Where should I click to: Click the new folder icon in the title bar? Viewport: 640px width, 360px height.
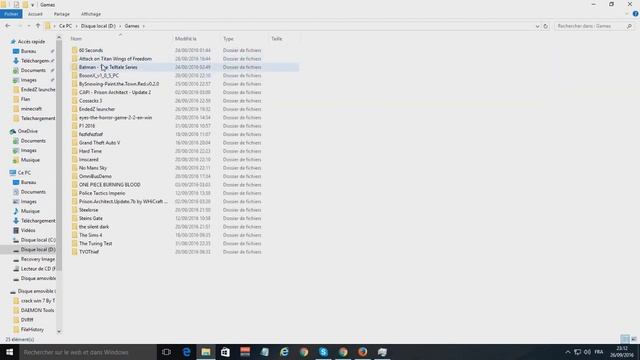pos(25,4)
